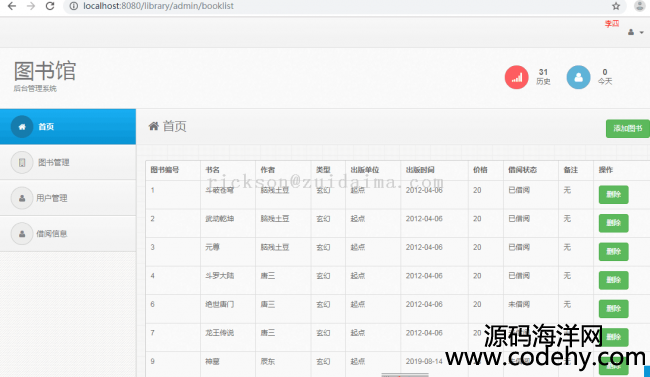
Task: Click the home icon beside 首页 heading
Action: (154, 126)
